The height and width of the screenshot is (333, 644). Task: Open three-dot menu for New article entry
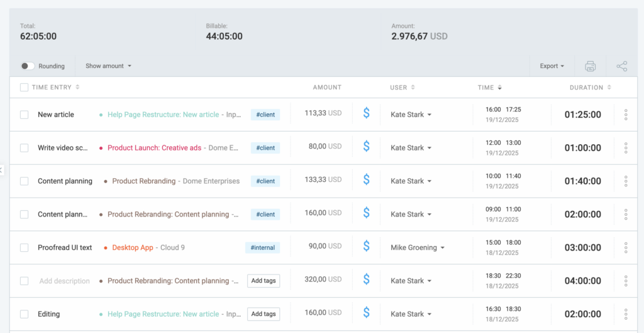click(625, 115)
